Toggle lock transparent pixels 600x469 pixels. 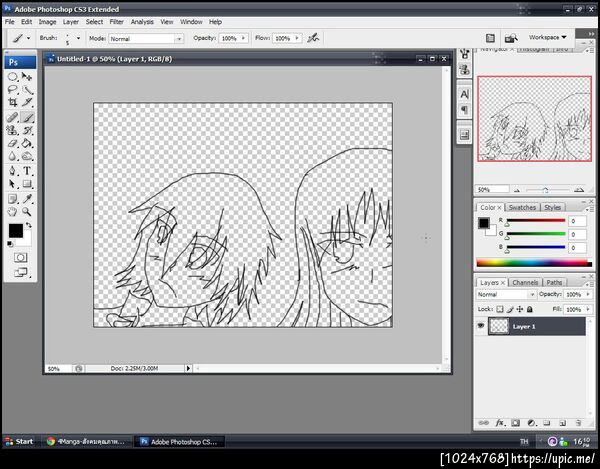point(500,309)
